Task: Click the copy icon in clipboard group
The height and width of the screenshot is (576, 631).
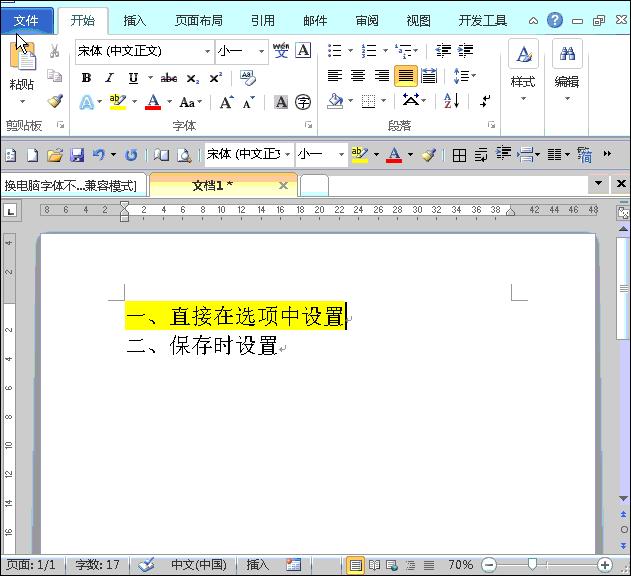Action: coord(54,75)
